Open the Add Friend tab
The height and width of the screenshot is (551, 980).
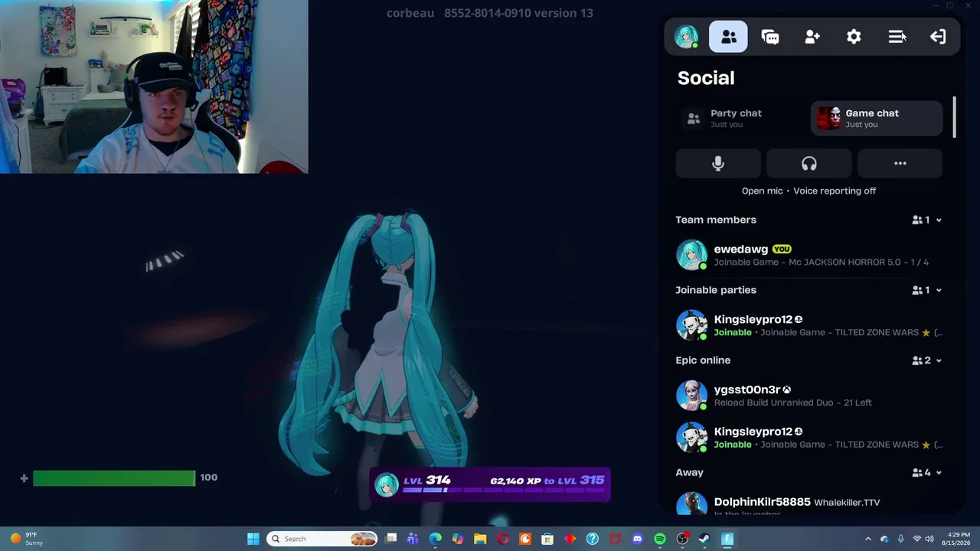(x=812, y=37)
